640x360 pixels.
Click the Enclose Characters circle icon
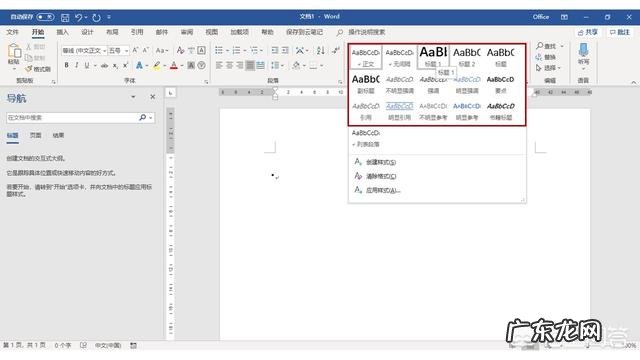pyautogui.click(x=201, y=65)
